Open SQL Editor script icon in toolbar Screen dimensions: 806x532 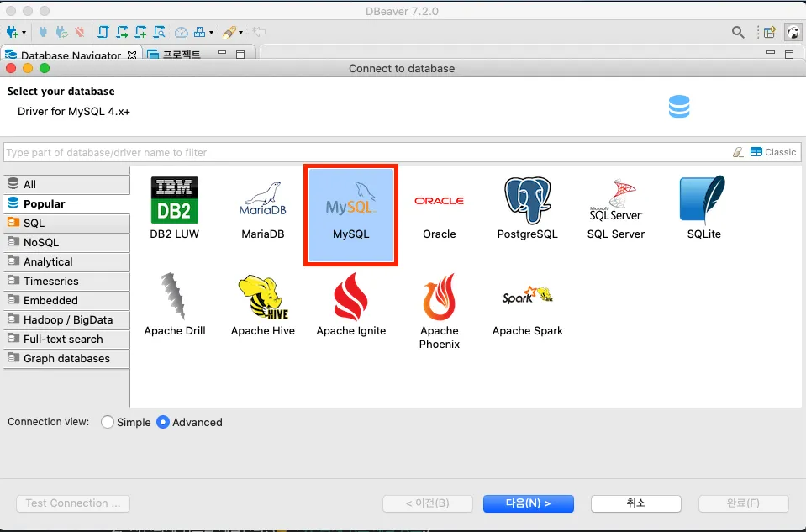coord(103,33)
